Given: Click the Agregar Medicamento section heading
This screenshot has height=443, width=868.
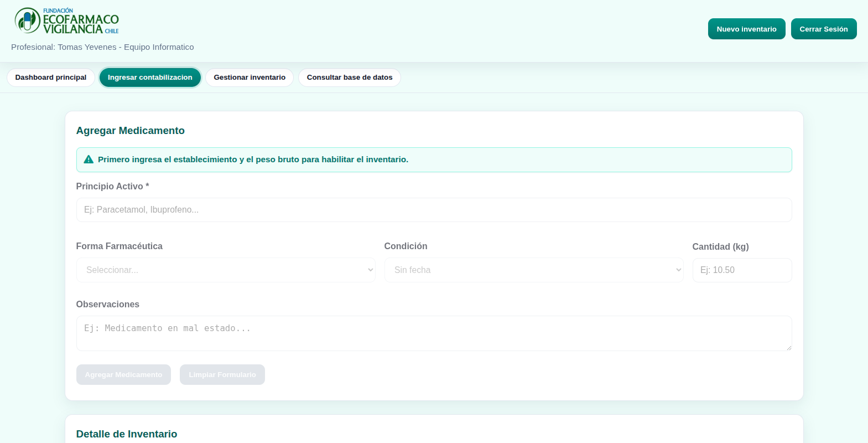Looking at the screenshot, I should click(131, 131).
